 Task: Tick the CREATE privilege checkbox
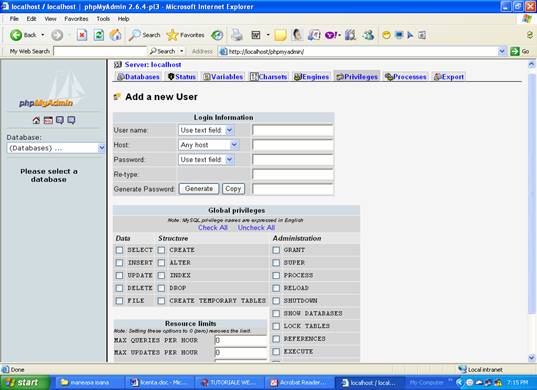pos(161,250)
